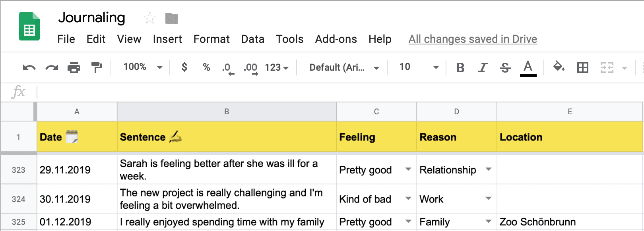Open the Edit menu

click(x=96, y=39)
